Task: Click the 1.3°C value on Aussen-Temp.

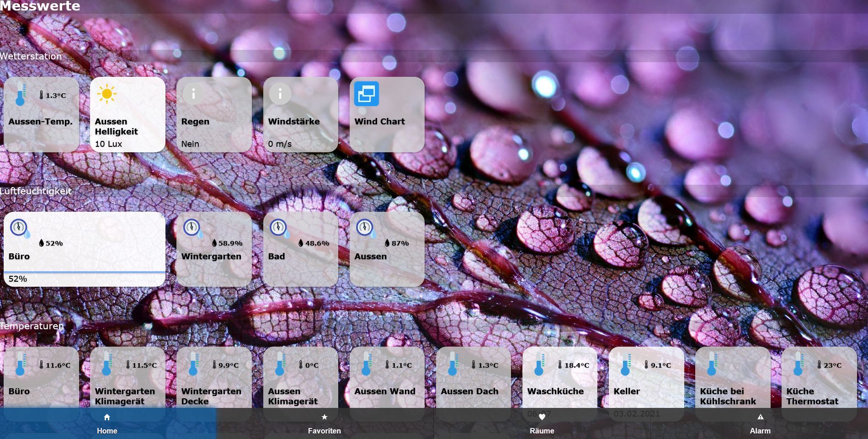Action: pos(56,96)
